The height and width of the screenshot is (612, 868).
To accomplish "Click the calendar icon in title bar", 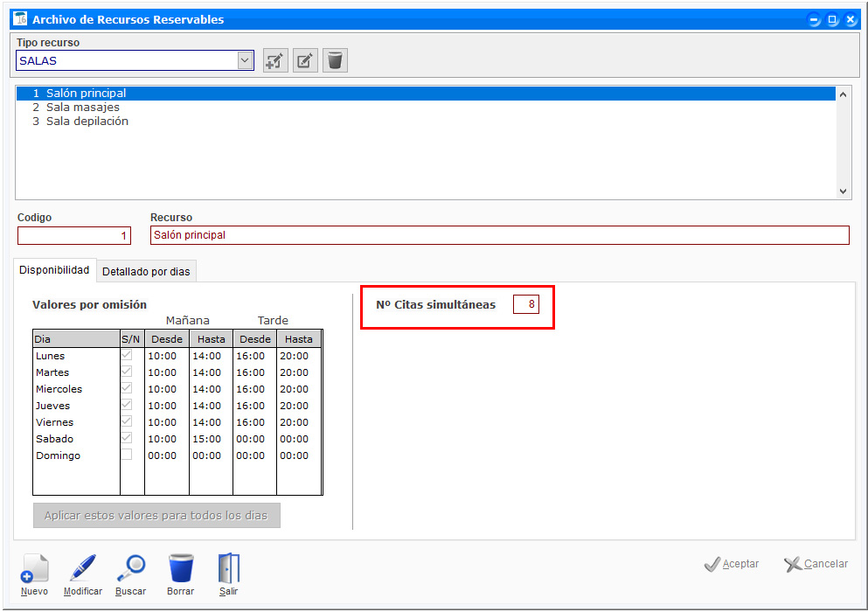I will (20, 18).
